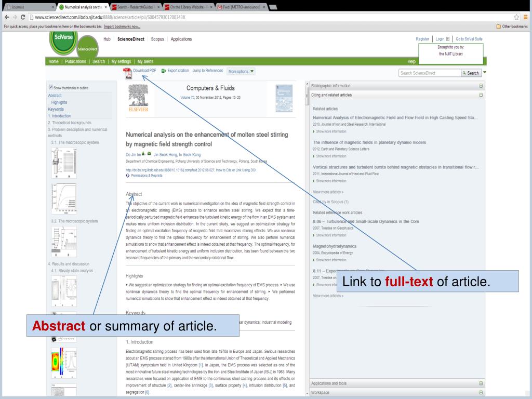Click Import bookmarks now link
The height and width of the screenshot is (399, 532).
122,26
